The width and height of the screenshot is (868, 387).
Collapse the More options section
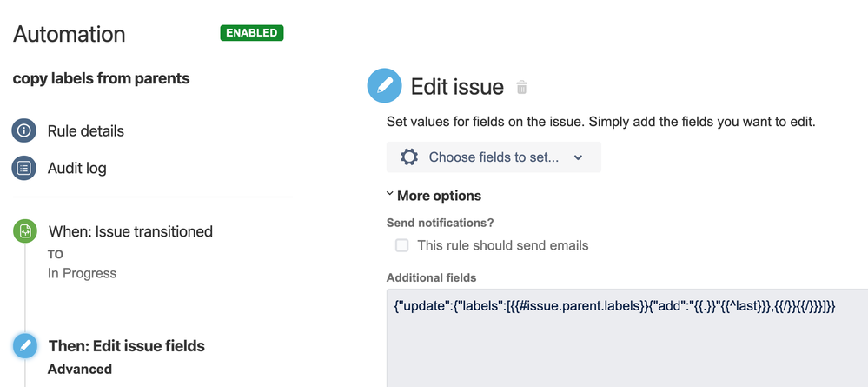[x=434, y=195]
